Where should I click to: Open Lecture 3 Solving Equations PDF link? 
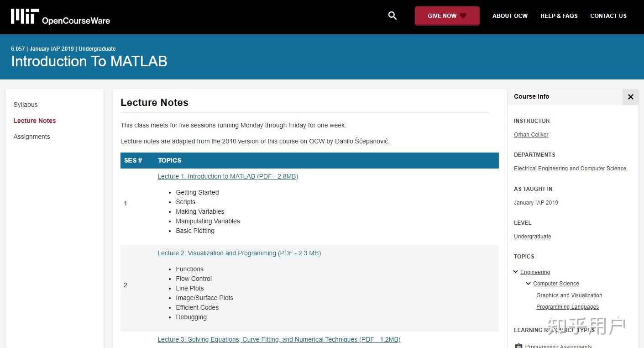coord(279,339)
